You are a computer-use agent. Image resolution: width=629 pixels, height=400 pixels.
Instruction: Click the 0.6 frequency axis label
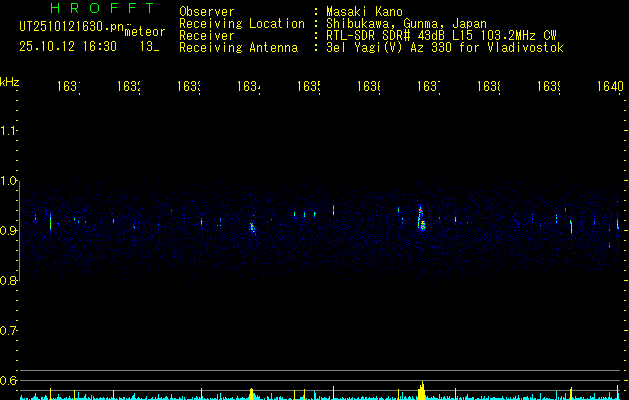point(8,380)
